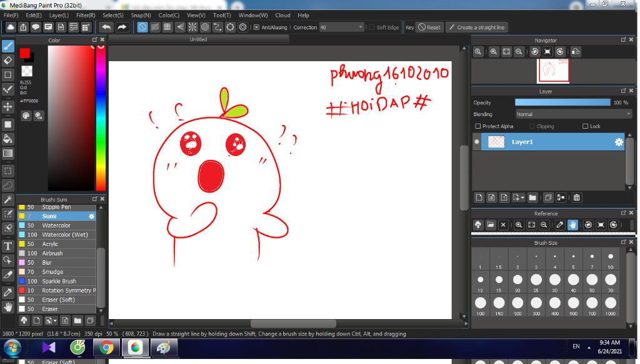This screenshot has width=640, height=364.
Task: Select the Reference panel eyedropper
Action: click(560, 225)
